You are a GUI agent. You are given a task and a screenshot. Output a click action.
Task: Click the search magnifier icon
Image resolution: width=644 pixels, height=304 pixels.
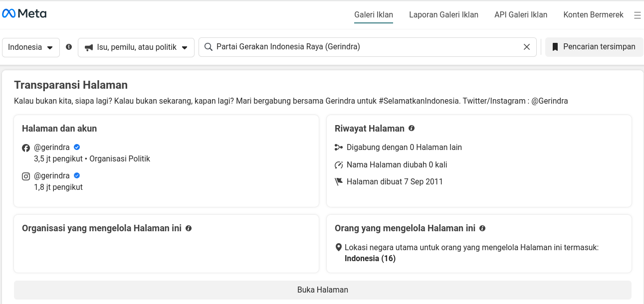coord(209,47)
